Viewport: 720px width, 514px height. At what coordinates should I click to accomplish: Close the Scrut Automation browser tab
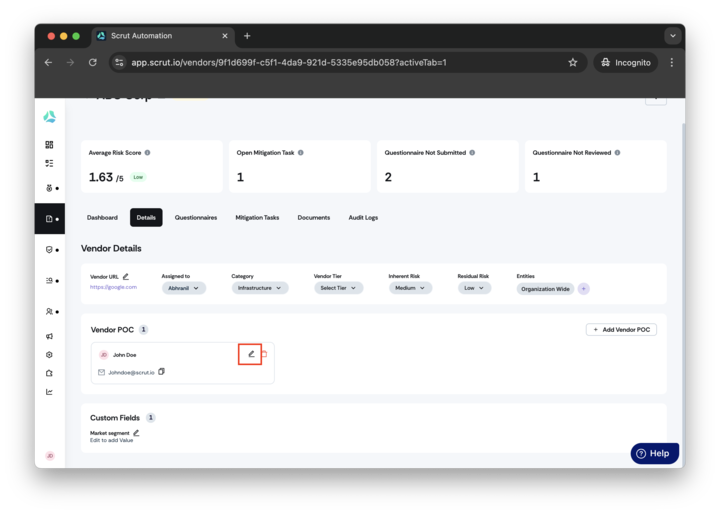(225, 36)
